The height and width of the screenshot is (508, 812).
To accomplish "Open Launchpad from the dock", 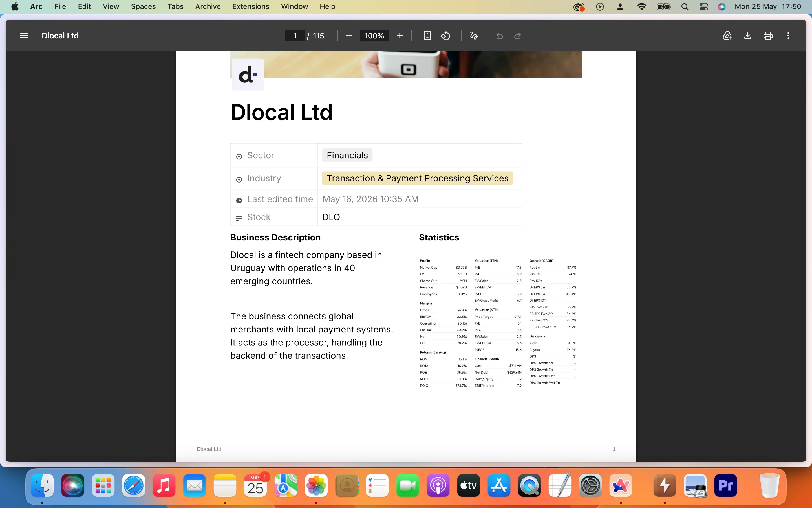I will coord(103,485).
